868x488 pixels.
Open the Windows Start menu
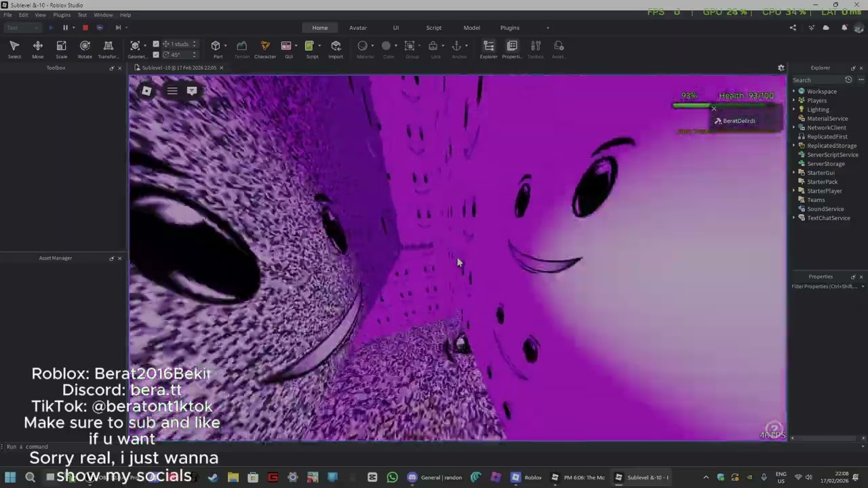tap(10, 477)
